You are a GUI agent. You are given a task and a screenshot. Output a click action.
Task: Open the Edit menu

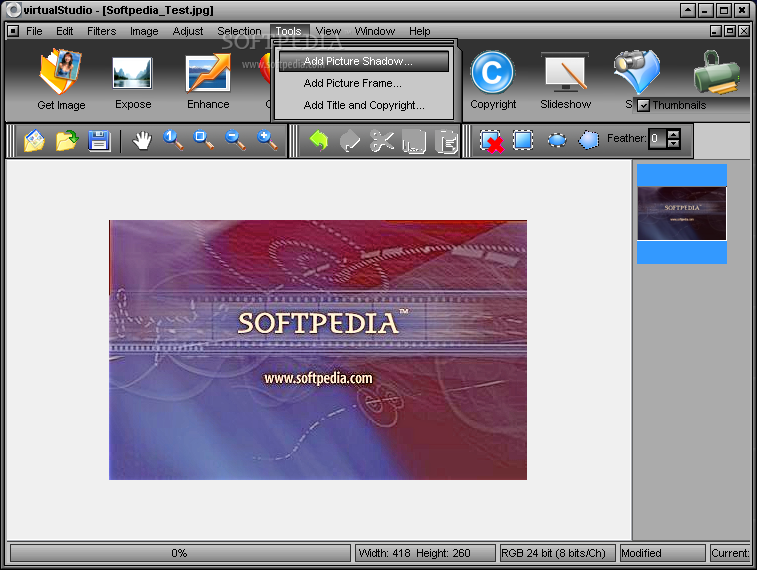(x=64, y=31)
